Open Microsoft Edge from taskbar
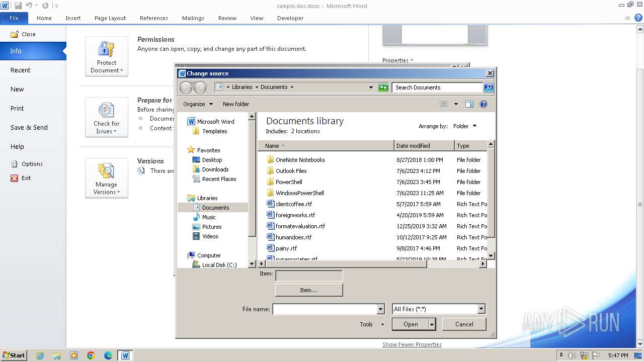The image size is (644, 362). [108, 355]
